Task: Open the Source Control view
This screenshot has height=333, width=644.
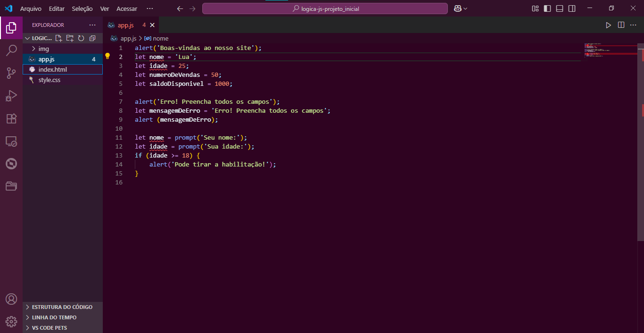Action: 11,73
